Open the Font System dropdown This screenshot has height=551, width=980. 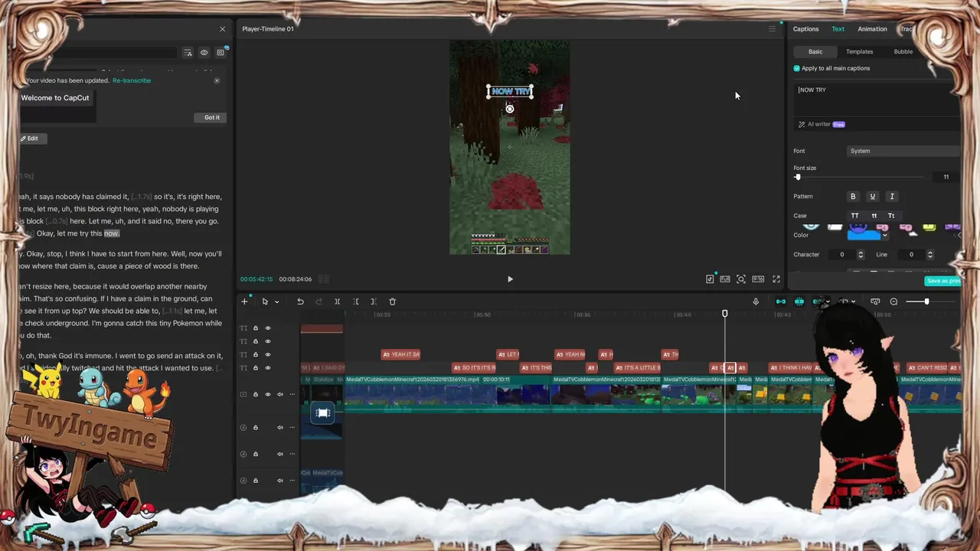tap(903, 151)
